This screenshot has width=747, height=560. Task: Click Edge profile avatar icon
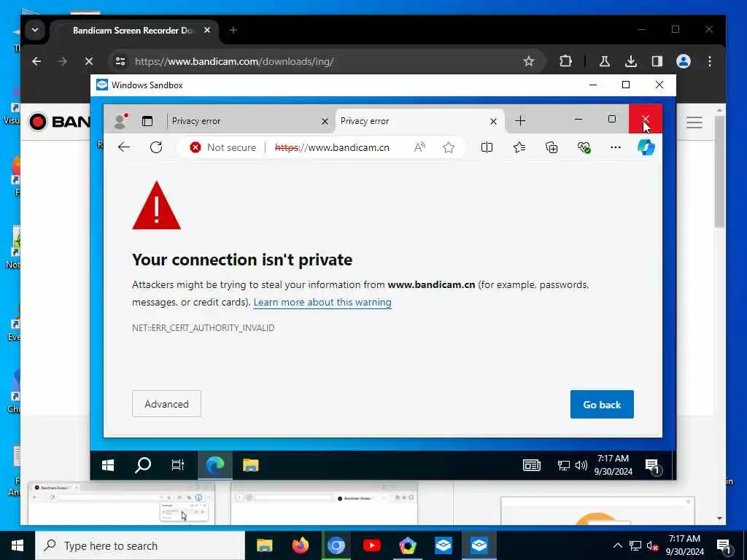click(120, 121)
